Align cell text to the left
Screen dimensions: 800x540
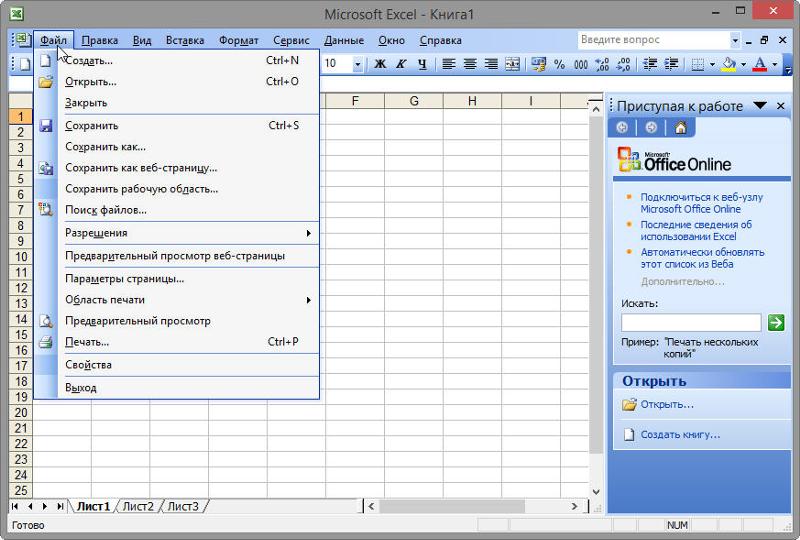click(449, 64)
